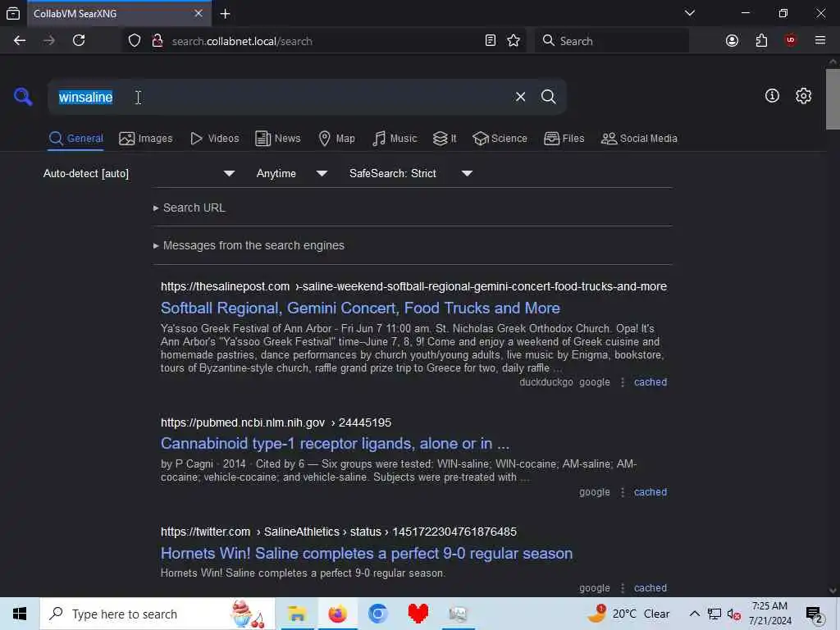Click the page vertical scrollbar thumb
Viewport: 840px width, 630px height.
click(x=833, y=99)
